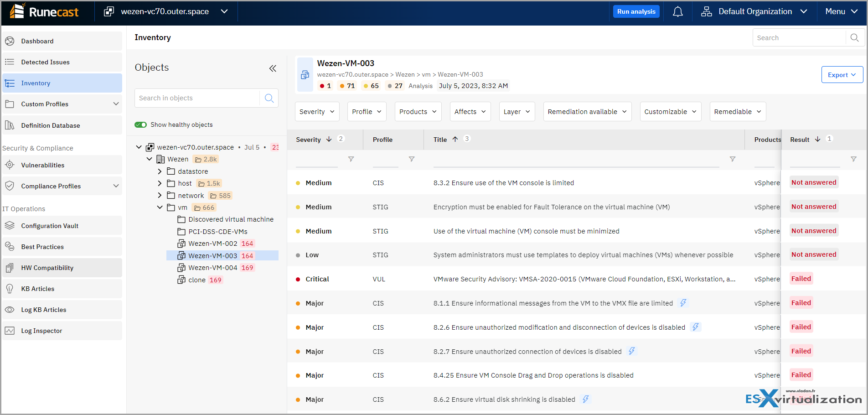Expand the host folder in tree

tap(160, 183)
